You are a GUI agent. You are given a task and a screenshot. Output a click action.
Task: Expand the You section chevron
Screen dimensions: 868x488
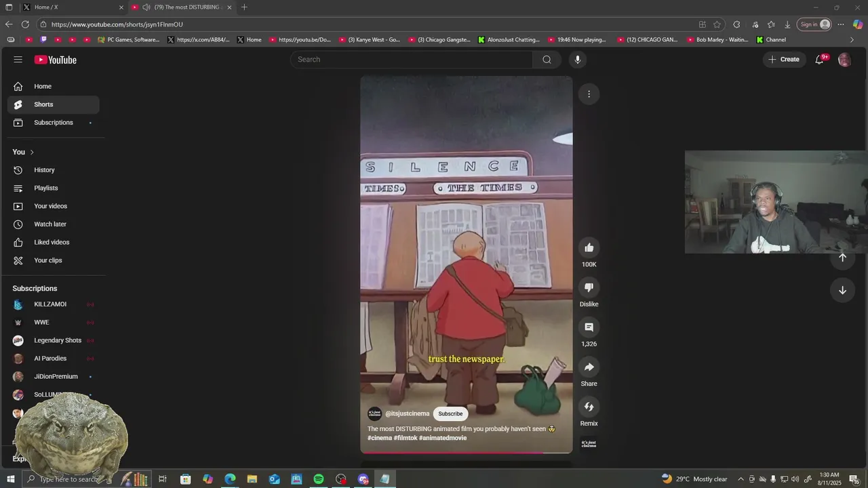coord(32,152)
